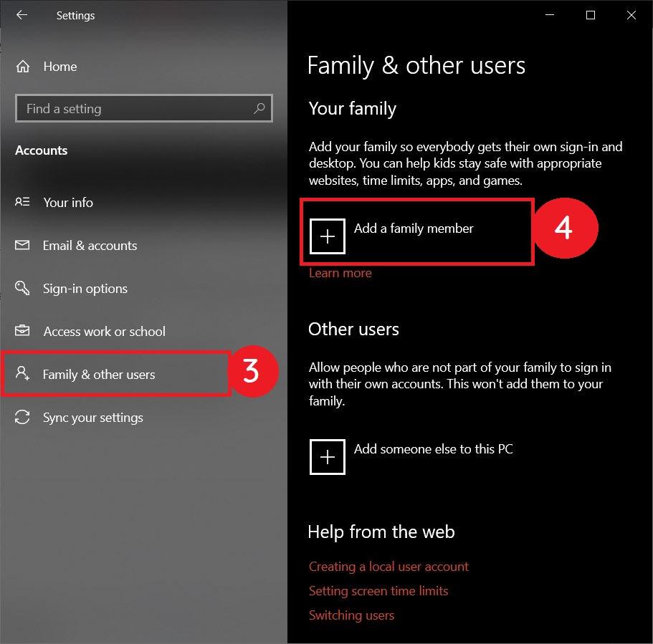The height and width of the screenshot is (644, 653).
Task: Click the Email & accounts envelope icon
Action: (22, 245)
